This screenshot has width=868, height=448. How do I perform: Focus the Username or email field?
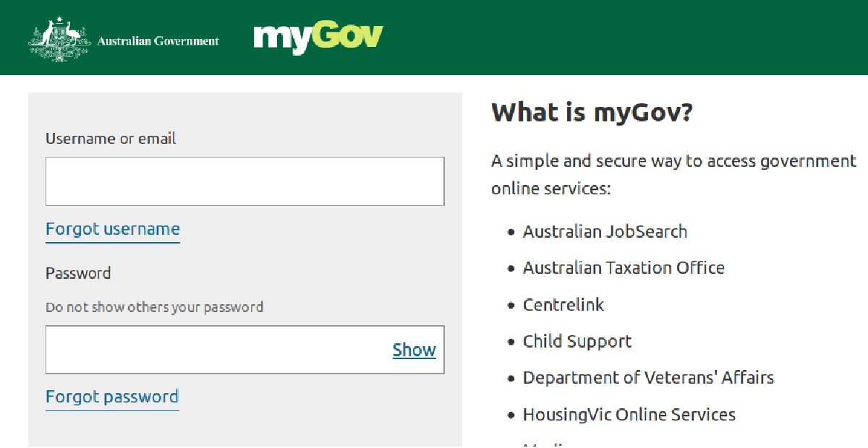(244, 181)
